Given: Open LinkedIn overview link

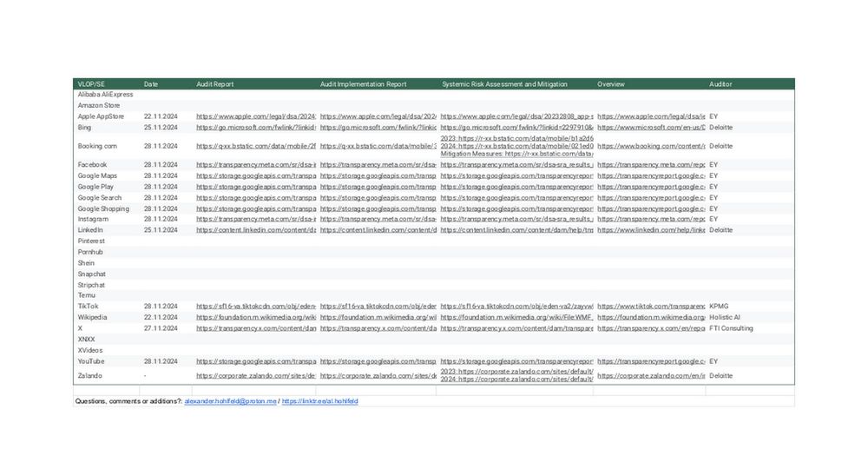Looking at the screenshot, I should click(x=651, y=230).
